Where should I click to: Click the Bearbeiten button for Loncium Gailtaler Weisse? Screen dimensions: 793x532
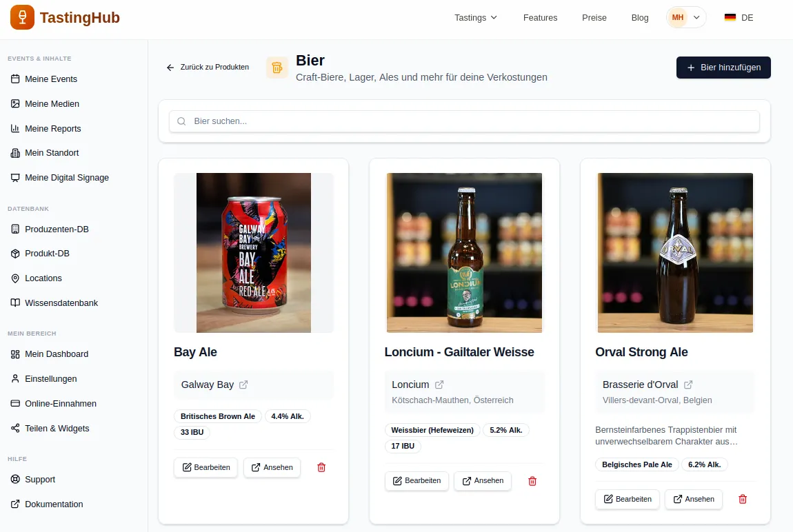tap(416, 481)
